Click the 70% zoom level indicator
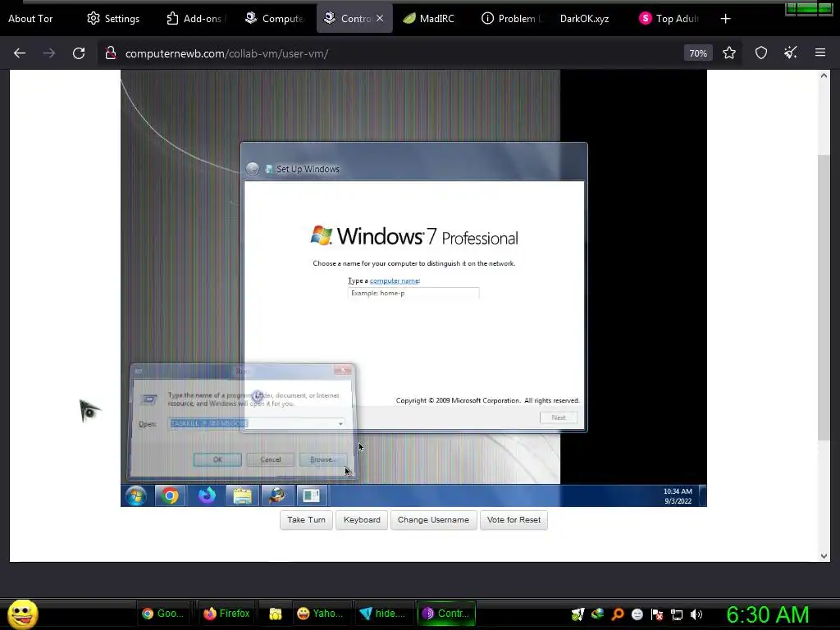This screenshot has width=840, height=630. [x=698, y=53]
